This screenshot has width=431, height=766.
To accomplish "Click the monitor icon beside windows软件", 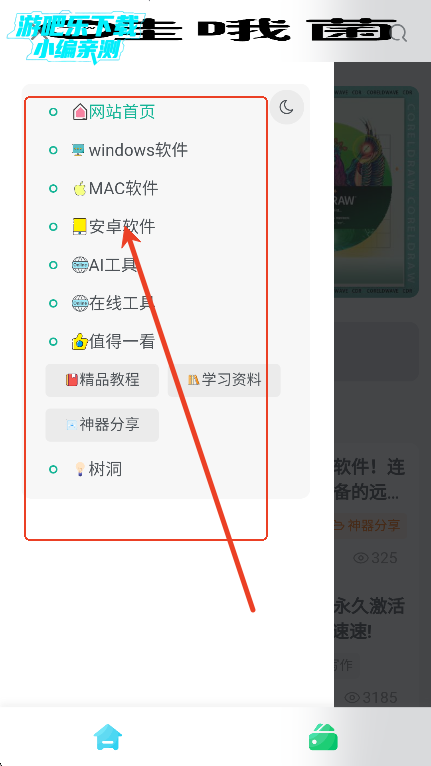I will point(78,150).
